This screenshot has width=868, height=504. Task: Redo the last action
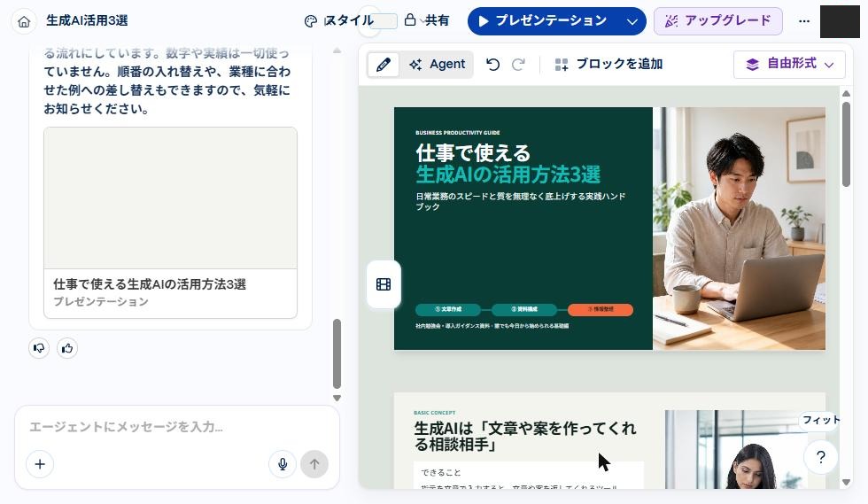pos(518,65)
